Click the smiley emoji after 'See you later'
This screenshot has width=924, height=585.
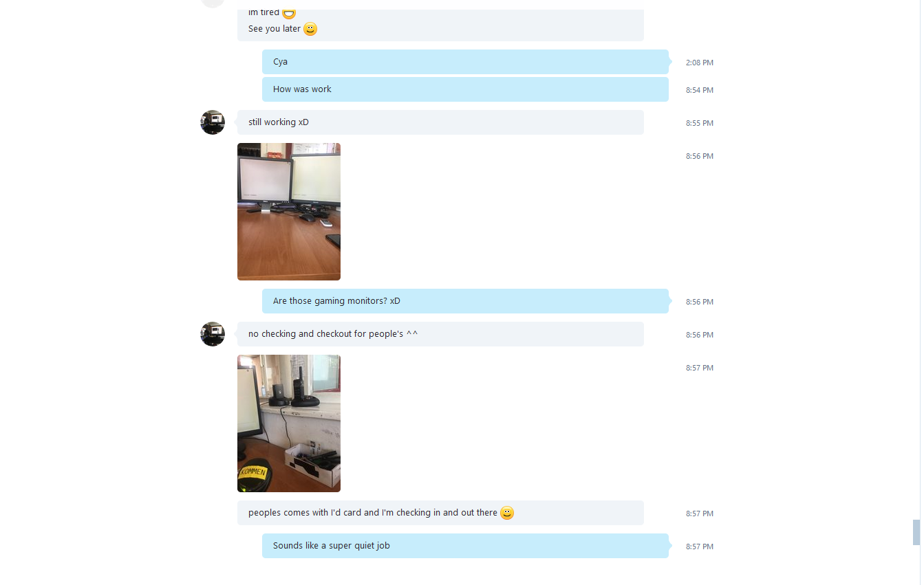point(310,29)
